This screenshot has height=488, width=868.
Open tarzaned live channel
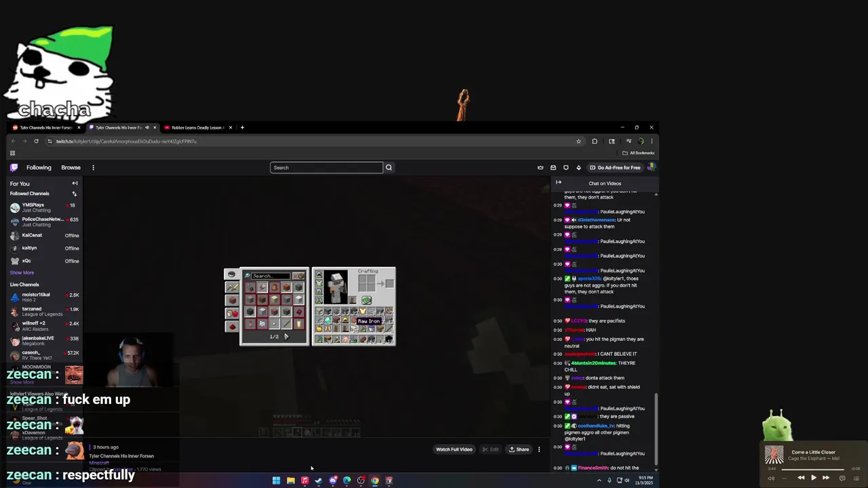pos(45,311)
